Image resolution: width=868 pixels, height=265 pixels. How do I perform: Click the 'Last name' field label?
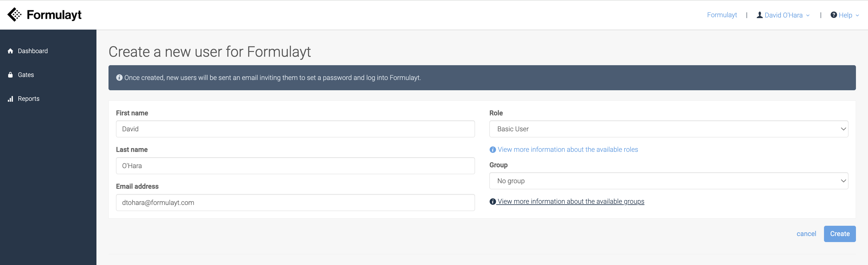[132, 149]
